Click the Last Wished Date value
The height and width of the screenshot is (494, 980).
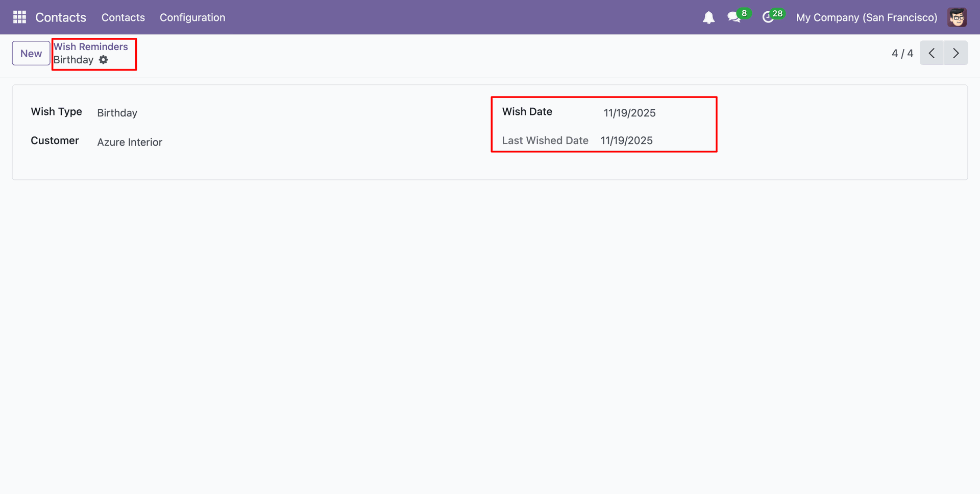626,140
